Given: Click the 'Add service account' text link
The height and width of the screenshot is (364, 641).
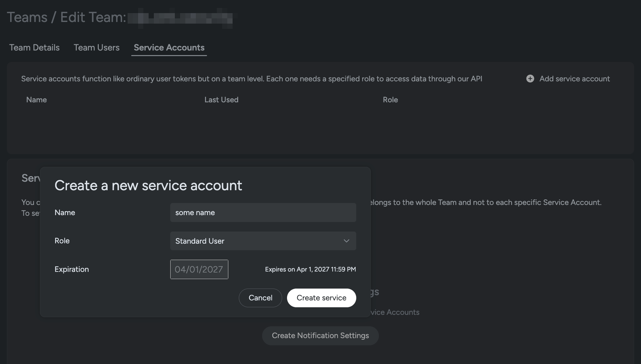Looking at the screenshot, I should tap(574, 79).
